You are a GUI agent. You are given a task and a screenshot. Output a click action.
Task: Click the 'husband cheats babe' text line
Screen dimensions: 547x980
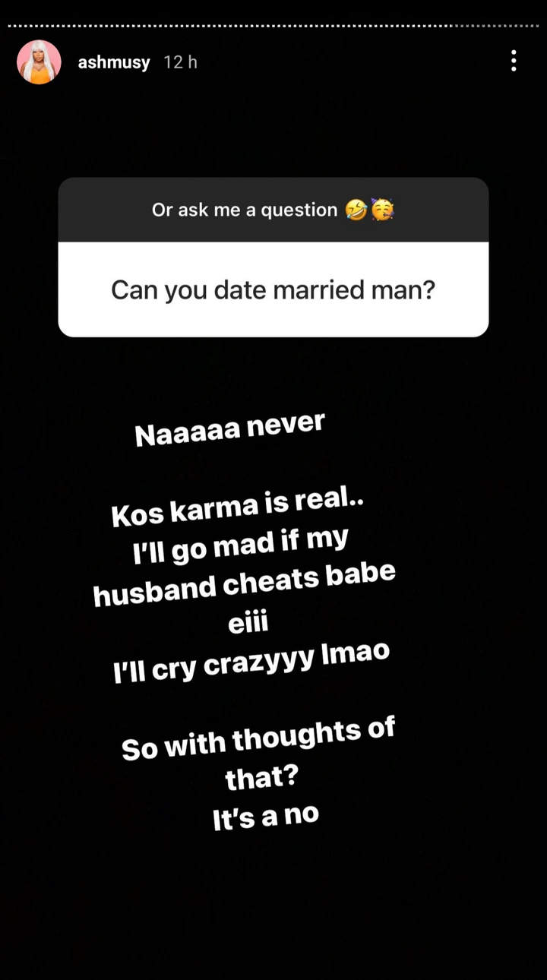tap(245, 584)
